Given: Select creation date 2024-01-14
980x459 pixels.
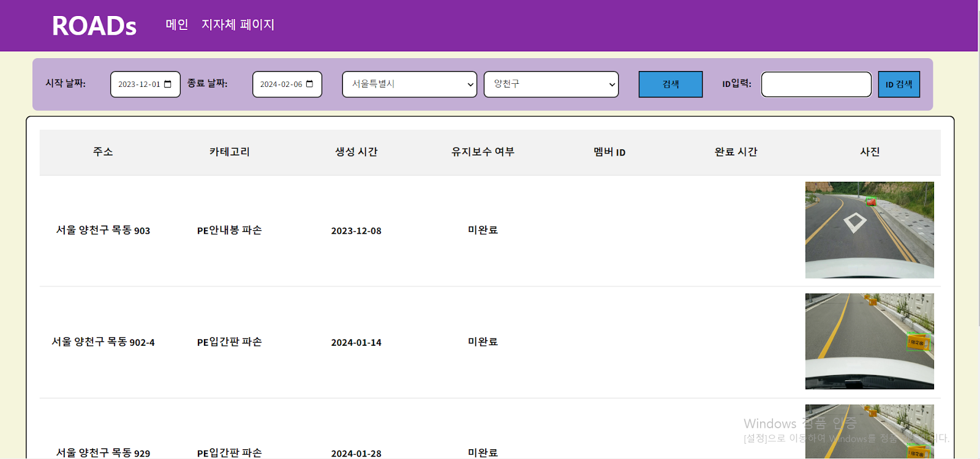Looking at the screenshot, I should coord(356,343).
